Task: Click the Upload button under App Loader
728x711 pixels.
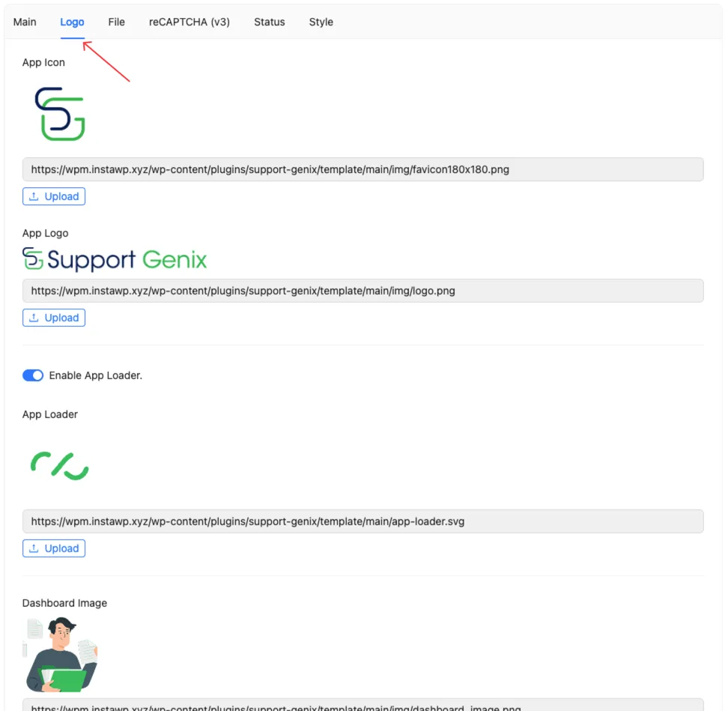Action: click(54, 548)
